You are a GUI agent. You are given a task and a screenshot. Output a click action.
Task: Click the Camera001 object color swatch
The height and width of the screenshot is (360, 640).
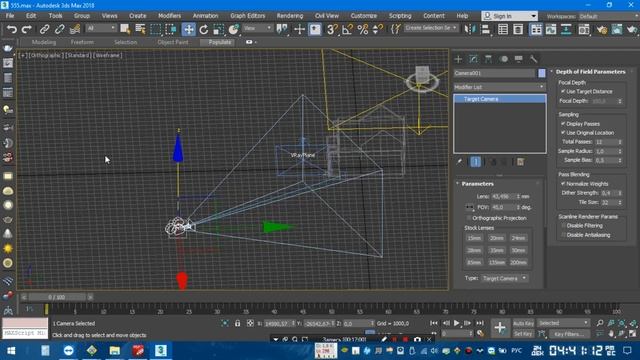(x=542, y=73)
